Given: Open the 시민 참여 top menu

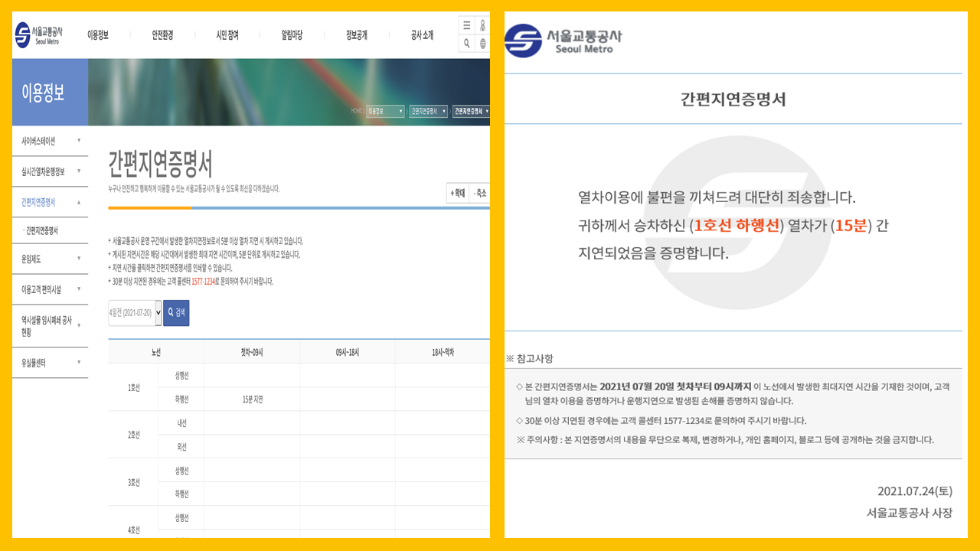Looking at the screenshot, I should (x=227, y=35).
